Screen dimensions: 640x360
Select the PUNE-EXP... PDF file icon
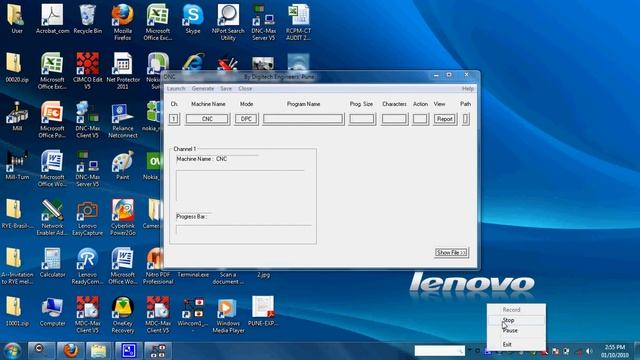pyautogui.click(x=263, y=311)
